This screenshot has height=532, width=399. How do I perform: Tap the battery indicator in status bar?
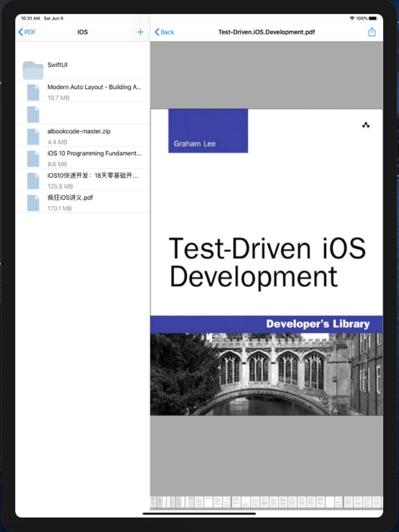[x=373, y=18]
